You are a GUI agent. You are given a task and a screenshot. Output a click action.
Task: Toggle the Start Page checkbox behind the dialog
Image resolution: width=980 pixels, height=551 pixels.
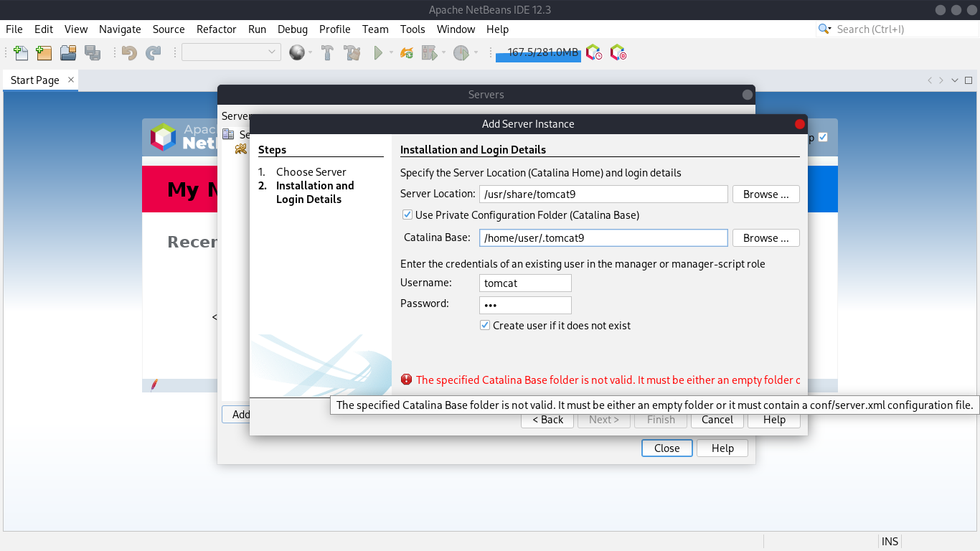[823, 137]
